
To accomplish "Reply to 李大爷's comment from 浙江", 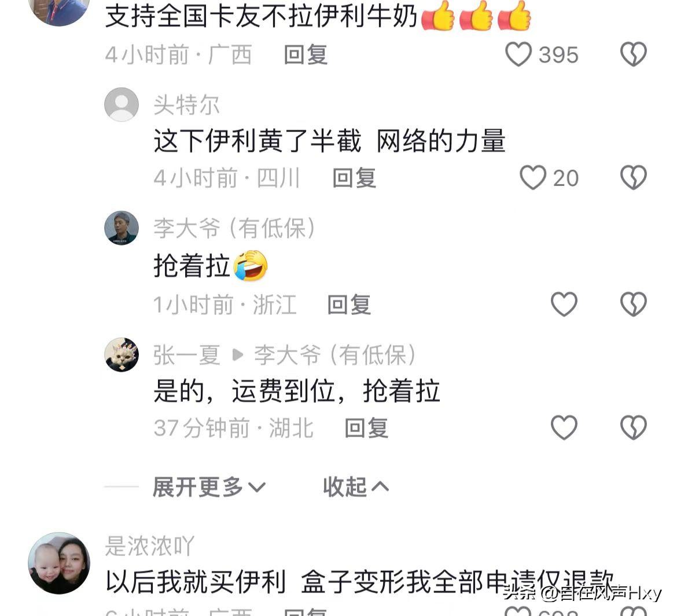I will pos(349,305).
